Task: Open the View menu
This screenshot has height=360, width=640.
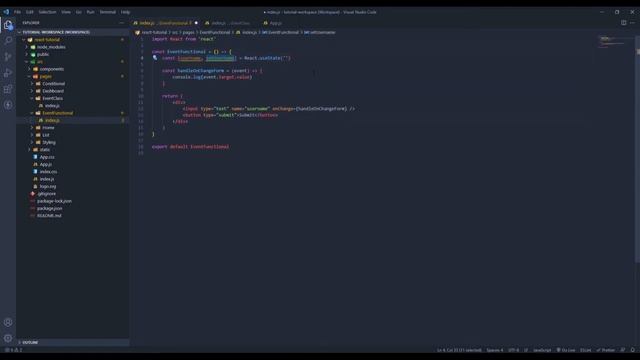Action: pos(66,12)
